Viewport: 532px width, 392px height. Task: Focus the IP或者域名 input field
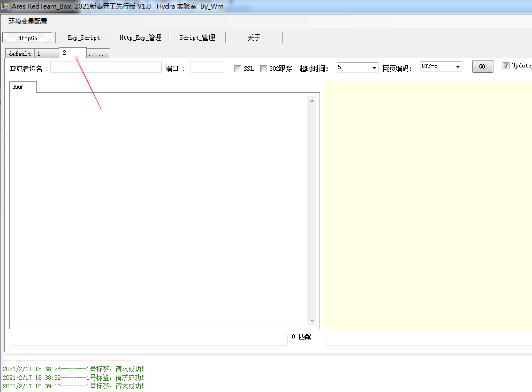(x=106, y=67)
